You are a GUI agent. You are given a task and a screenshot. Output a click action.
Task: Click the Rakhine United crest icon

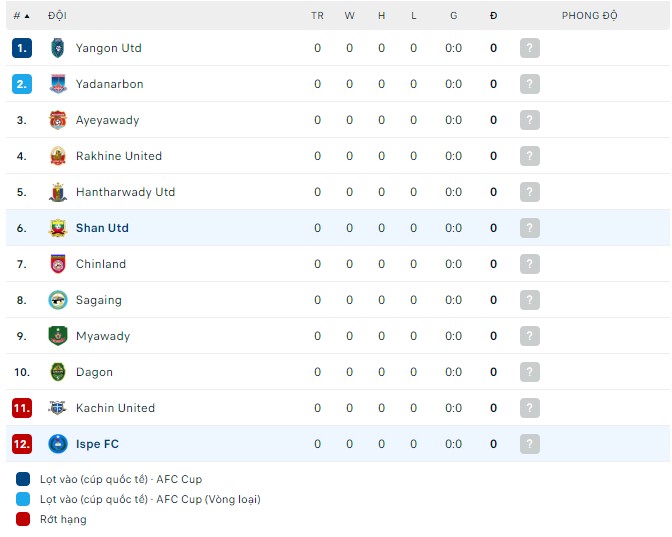(57, 156)
